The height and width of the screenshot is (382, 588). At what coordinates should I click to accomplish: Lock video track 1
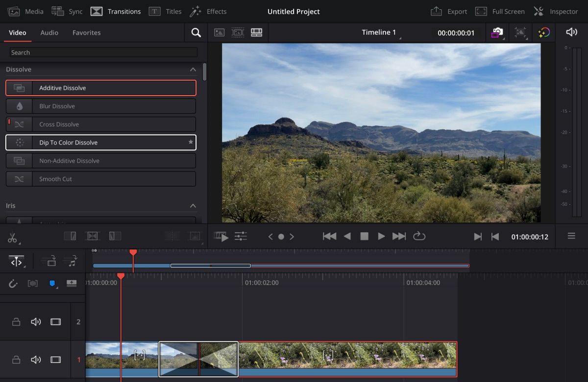click(16, 360)
